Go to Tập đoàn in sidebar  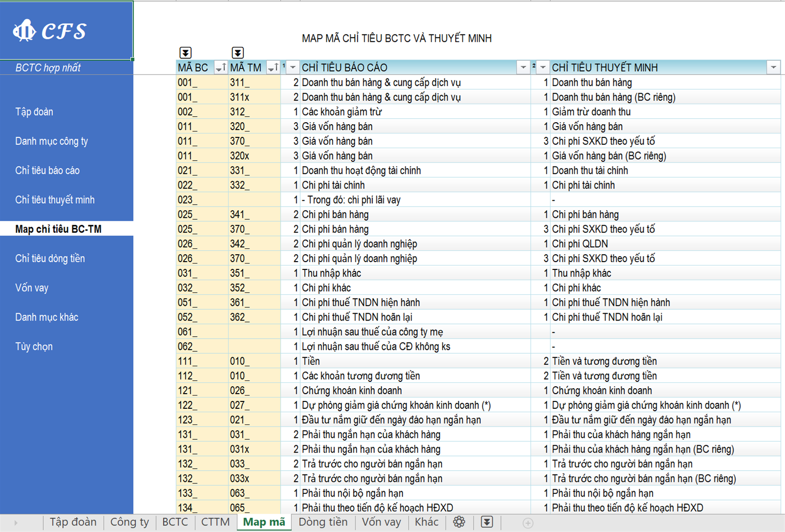34,112
